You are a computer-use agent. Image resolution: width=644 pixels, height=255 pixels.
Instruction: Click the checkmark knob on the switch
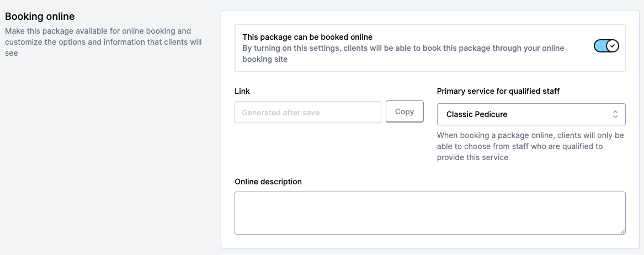[x=612, y=46]
